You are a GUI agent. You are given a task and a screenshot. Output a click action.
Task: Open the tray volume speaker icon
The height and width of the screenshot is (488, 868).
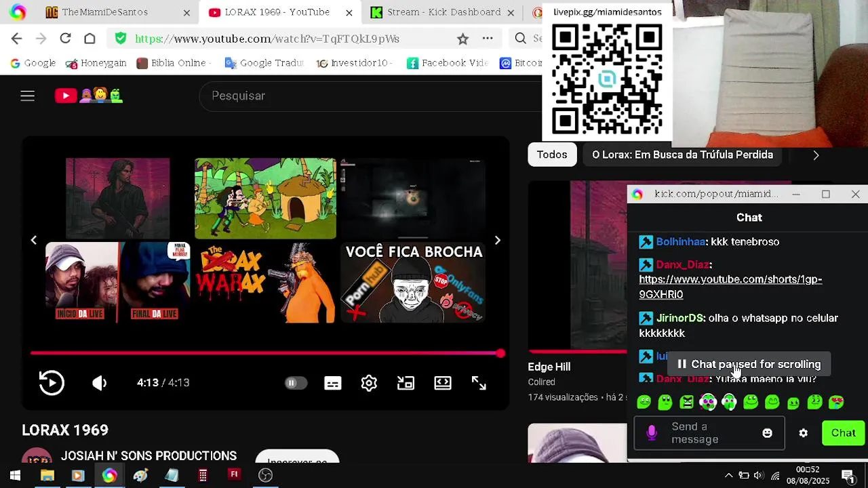tap(758, 476)
